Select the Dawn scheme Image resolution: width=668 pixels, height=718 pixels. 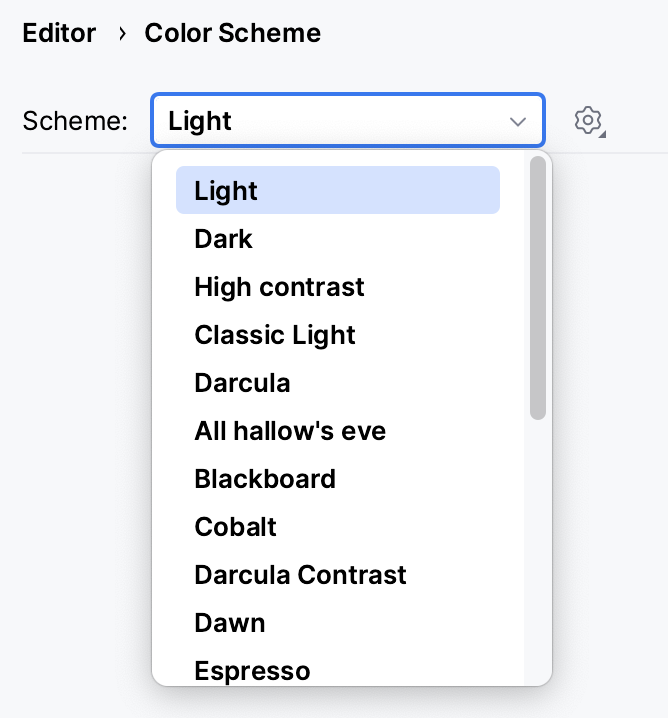[230, 623]
